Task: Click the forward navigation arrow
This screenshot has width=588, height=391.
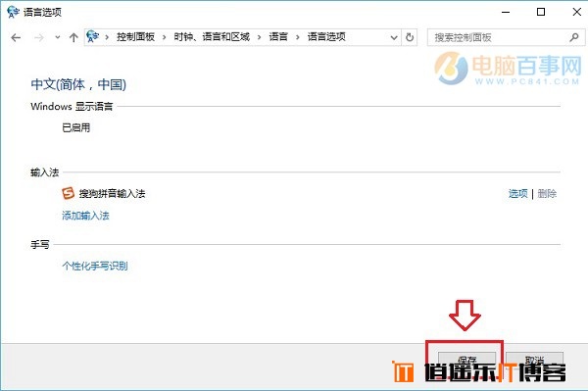Action: pos(39,37)
